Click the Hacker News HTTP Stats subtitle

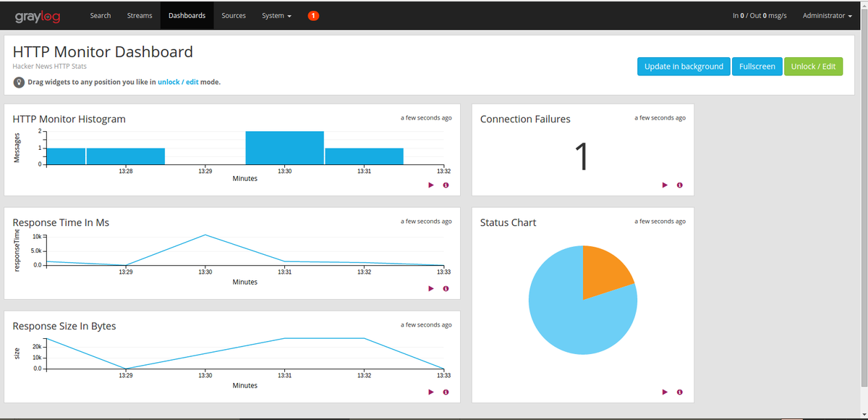[x=50, y=66]
